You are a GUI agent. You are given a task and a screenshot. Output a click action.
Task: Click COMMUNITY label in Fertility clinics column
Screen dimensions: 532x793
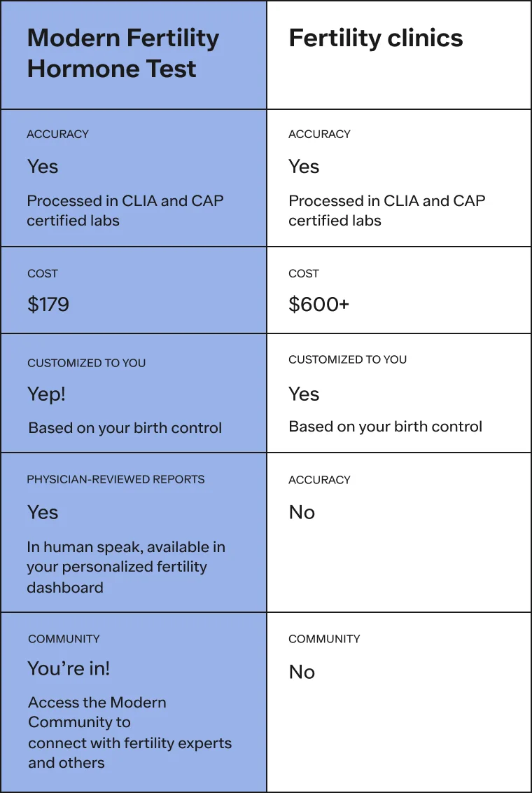coord(324,639)
